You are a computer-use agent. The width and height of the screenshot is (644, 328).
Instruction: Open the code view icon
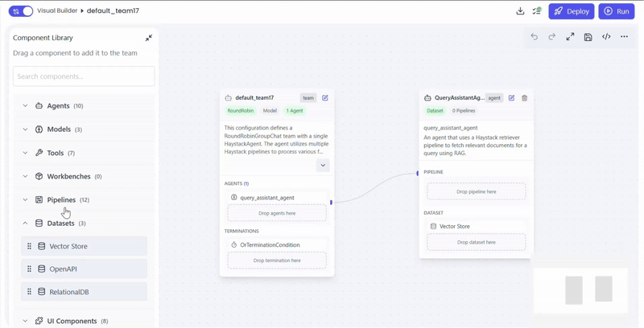tap(606, 37)
